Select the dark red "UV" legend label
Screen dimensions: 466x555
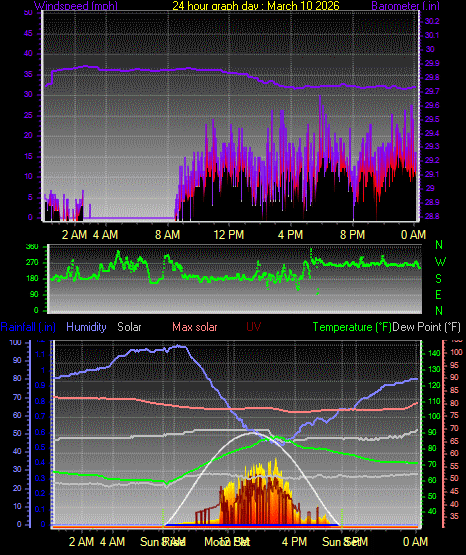253,327
